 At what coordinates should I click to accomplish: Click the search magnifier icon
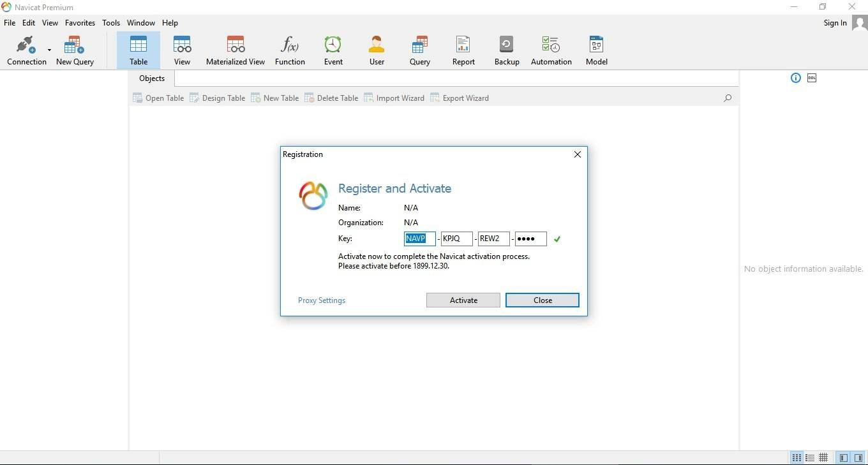click(x=728, y=98)
